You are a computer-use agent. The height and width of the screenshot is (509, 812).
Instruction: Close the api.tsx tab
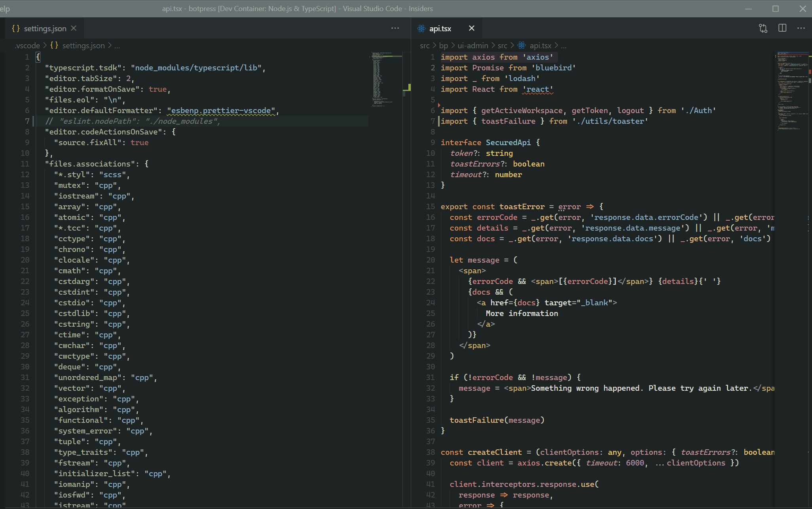coord(471,28)
